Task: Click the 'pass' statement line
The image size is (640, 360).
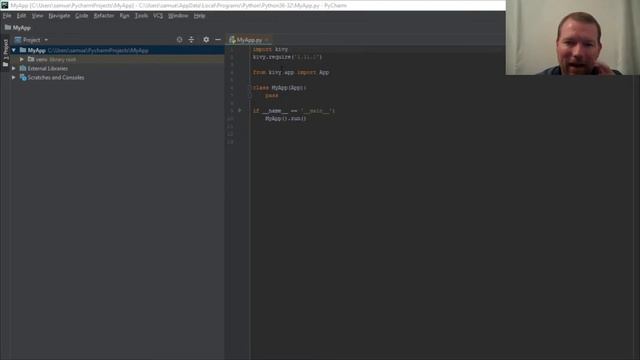Action: pyautogui.click(x=272, y=96)
